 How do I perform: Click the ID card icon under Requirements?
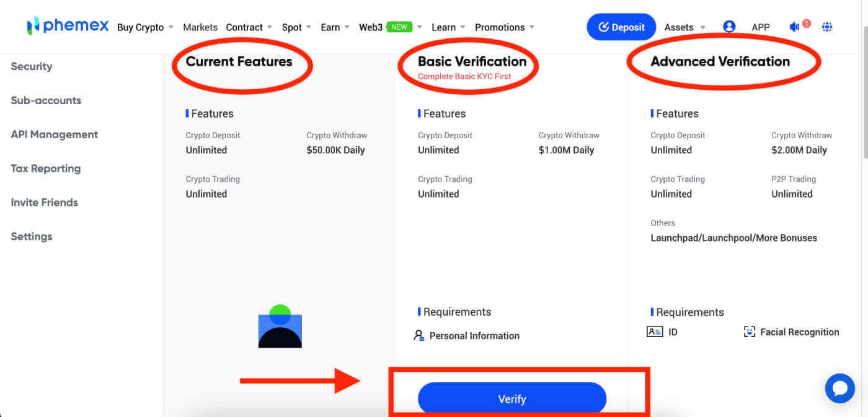point(655,331)
